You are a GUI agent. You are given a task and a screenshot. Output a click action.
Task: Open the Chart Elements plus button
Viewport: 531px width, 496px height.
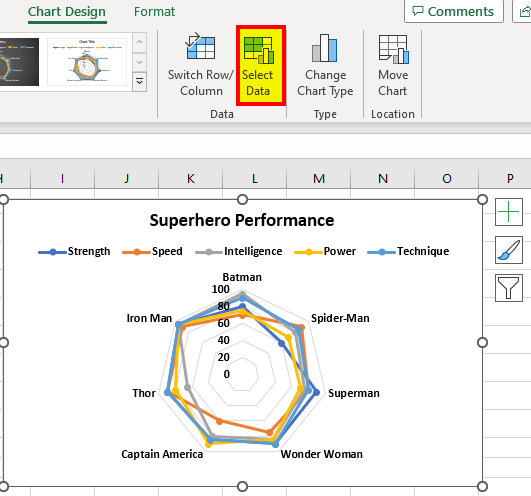click(x=509, y=212)
